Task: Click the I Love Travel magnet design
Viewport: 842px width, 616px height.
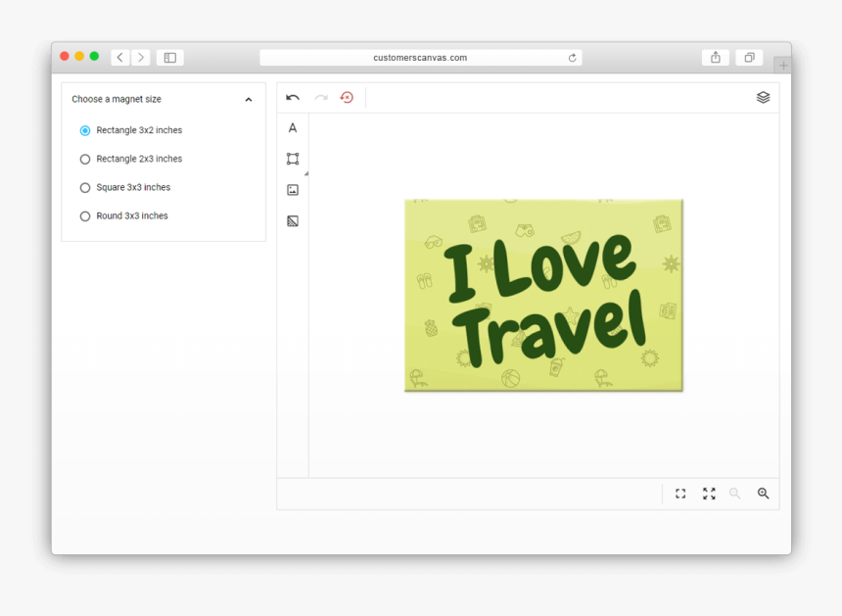Action: click(543, 295)
